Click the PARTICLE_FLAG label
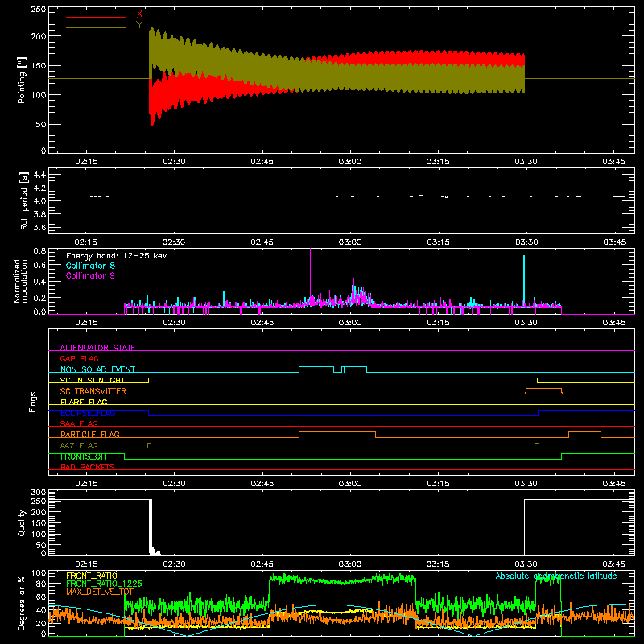The image size is (644, 644). [90, 434]
